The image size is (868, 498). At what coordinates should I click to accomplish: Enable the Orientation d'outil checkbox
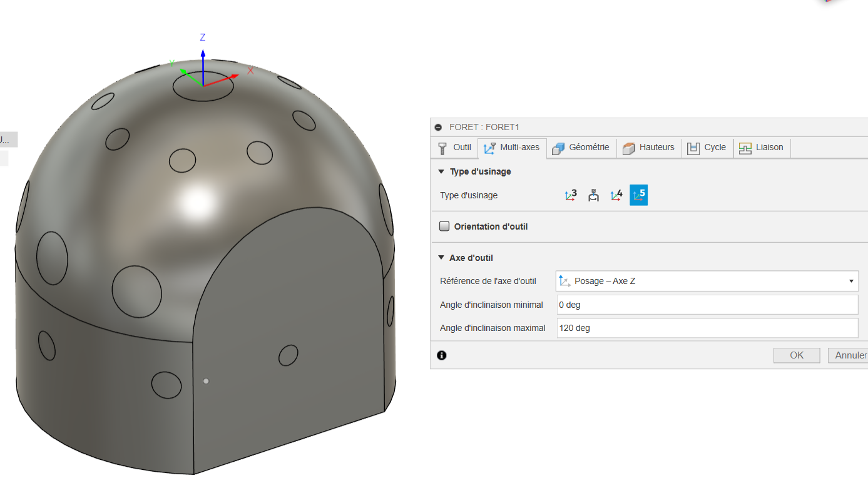coord(444,226)
